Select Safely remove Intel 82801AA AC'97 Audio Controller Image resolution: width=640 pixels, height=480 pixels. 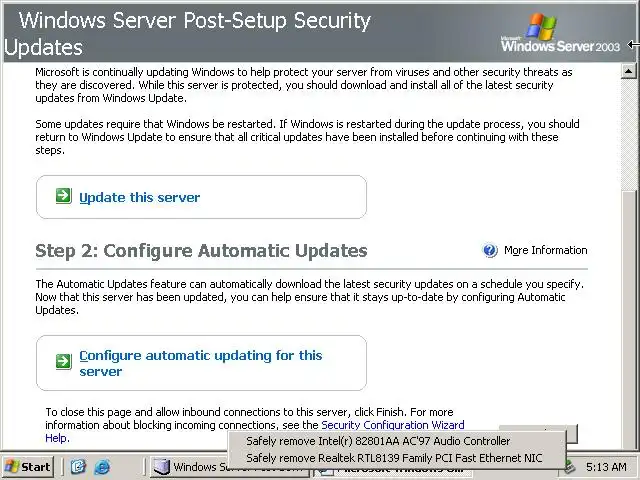point(378,441)
